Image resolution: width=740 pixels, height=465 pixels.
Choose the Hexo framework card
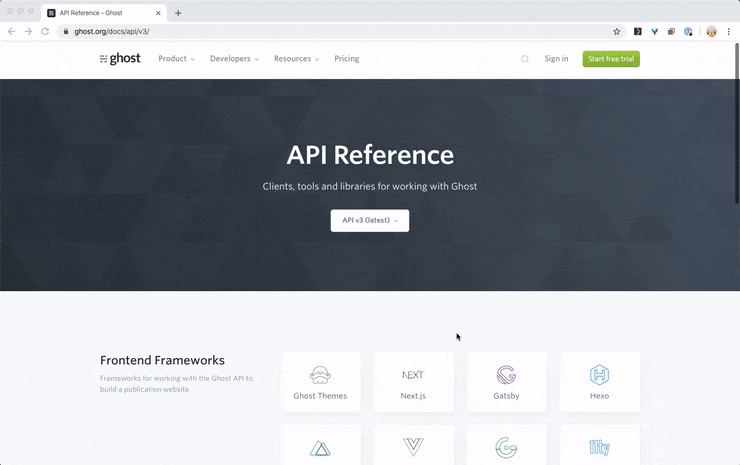tap(599, 382)
